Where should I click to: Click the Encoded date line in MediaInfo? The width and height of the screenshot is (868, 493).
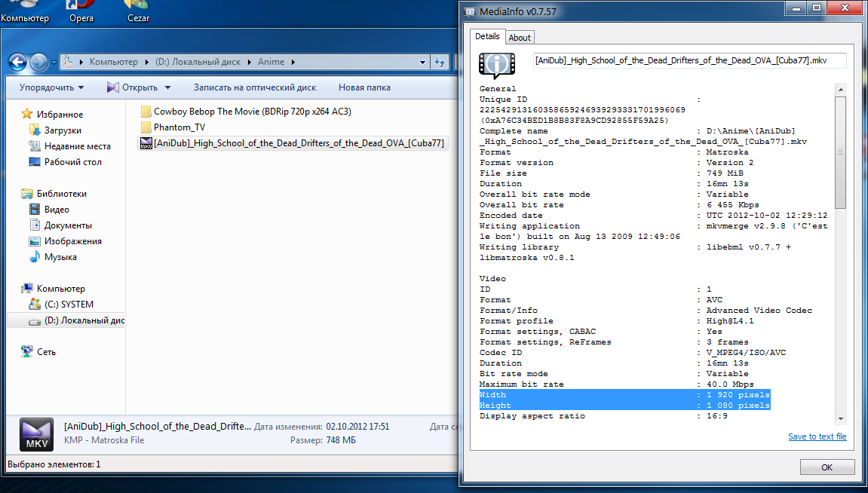(x=654, y=216)
